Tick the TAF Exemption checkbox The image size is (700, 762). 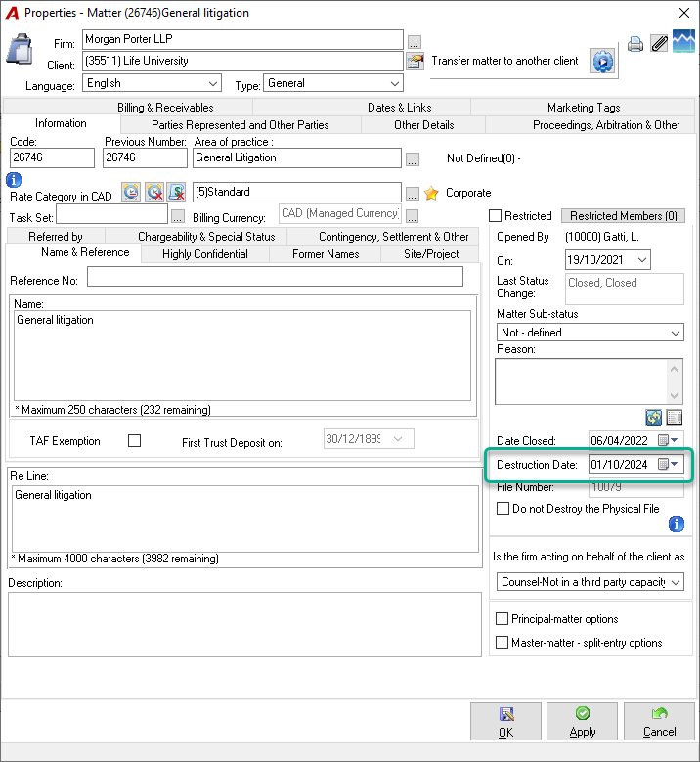[135, 441]
